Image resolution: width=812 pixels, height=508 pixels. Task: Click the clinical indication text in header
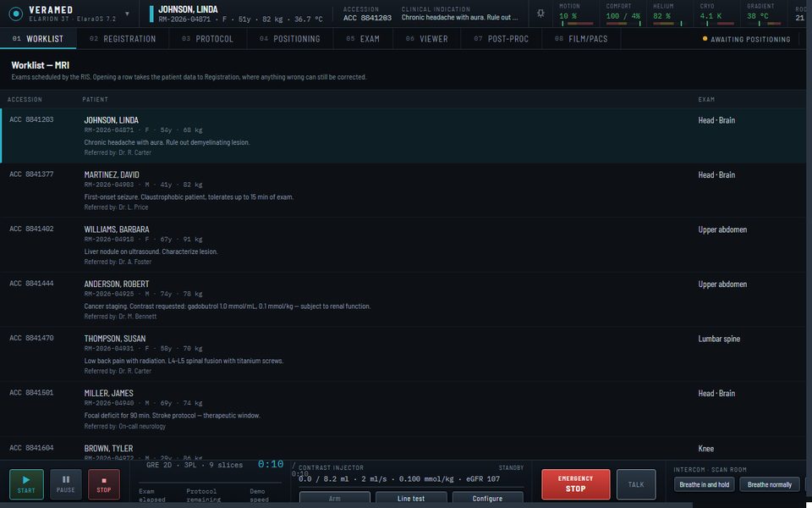(459, 18)
